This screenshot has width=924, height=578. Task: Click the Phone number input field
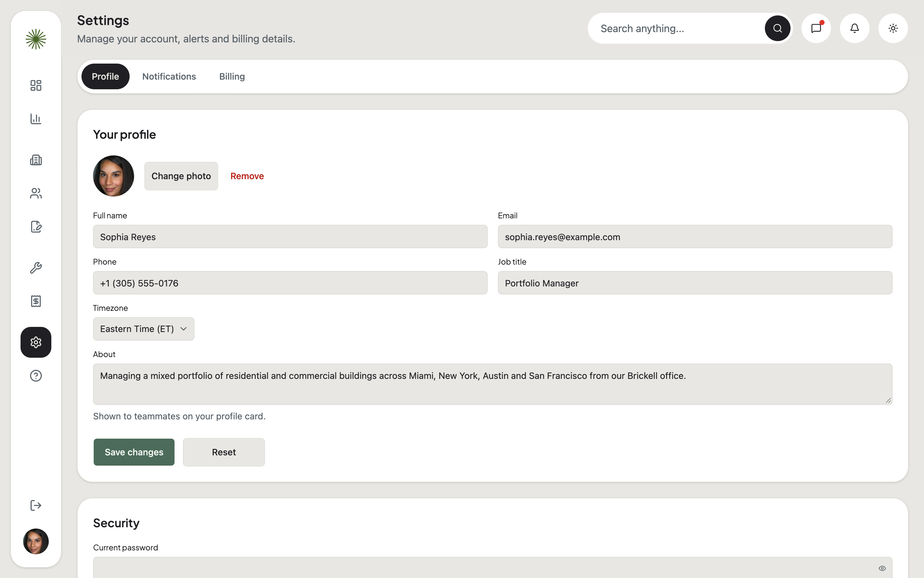click(x=290, y=283)
